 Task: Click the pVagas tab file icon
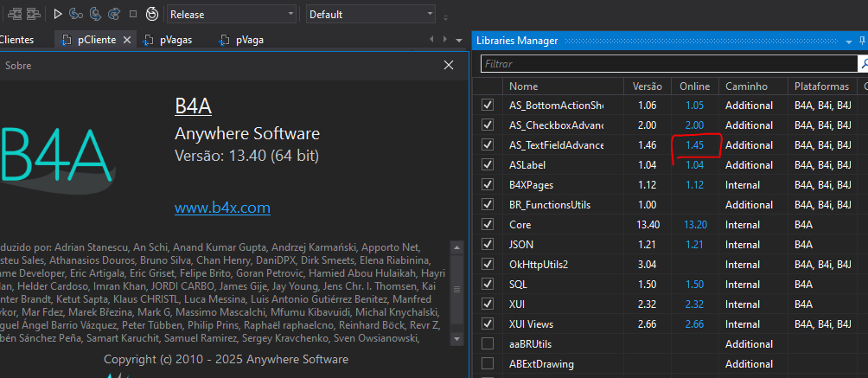(148, 40)
